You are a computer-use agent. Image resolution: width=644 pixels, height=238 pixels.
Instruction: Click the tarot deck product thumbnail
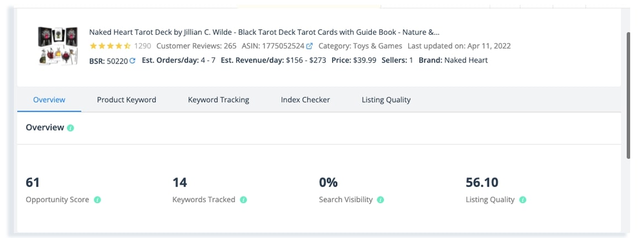coord(58,46)
